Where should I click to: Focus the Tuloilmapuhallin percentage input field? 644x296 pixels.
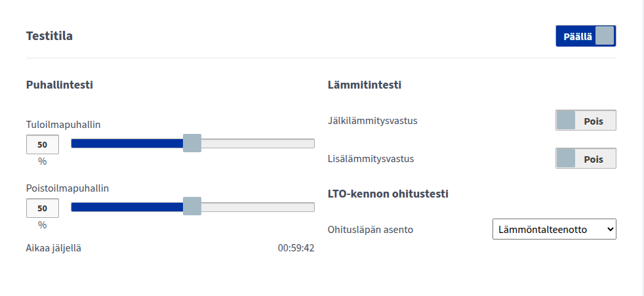(42, 144)
